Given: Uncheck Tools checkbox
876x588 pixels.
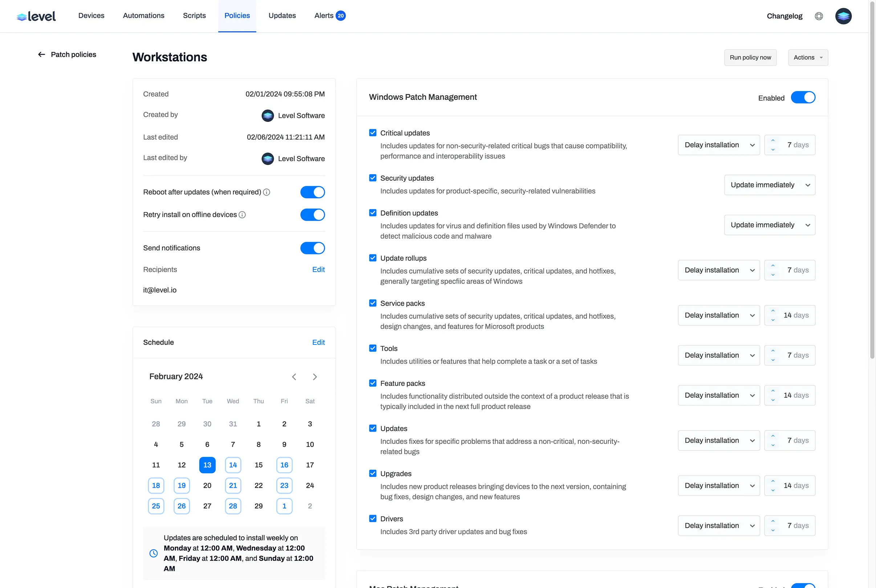Looking at the screenshot, I should click(373, 348).
